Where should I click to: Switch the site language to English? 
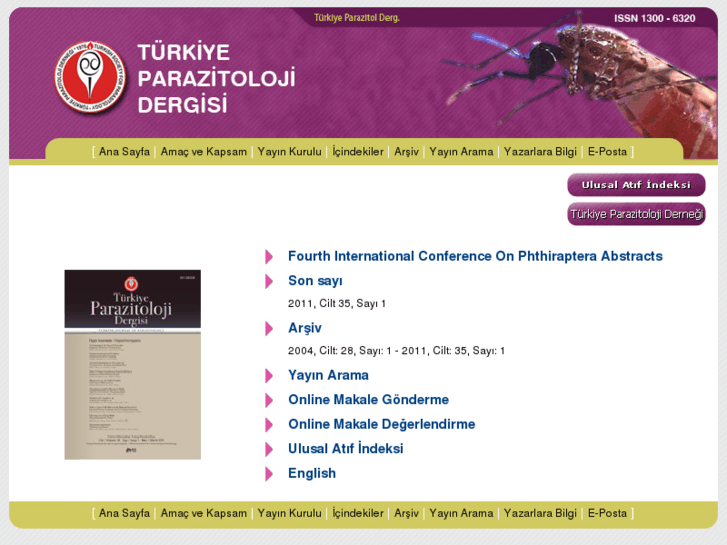[312, 473]
